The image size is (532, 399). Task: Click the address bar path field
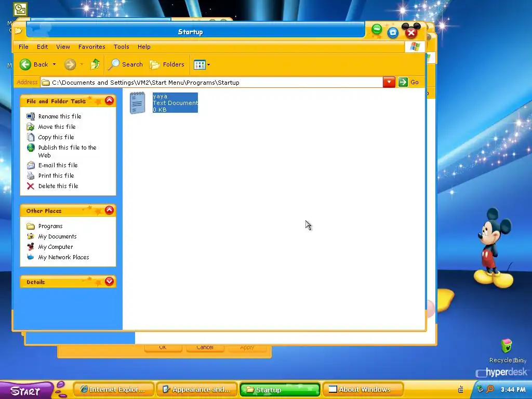pyautogui.click(x=212, y=83)
